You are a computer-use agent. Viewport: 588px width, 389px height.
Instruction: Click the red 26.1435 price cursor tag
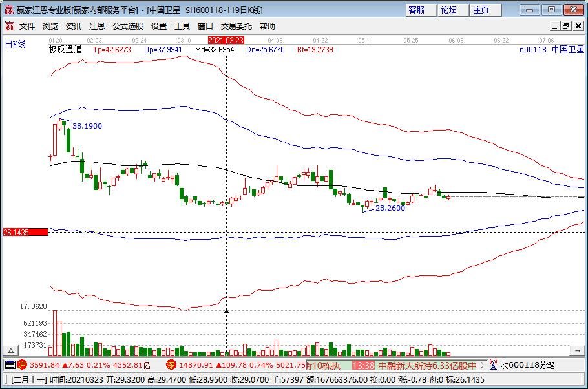pos(25,232)
